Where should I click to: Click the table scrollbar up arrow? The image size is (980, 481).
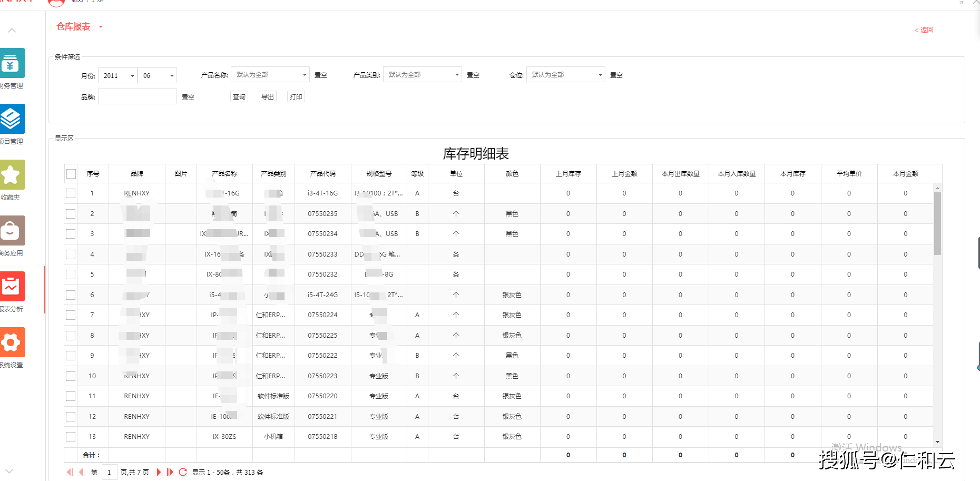tap(937, 188)
